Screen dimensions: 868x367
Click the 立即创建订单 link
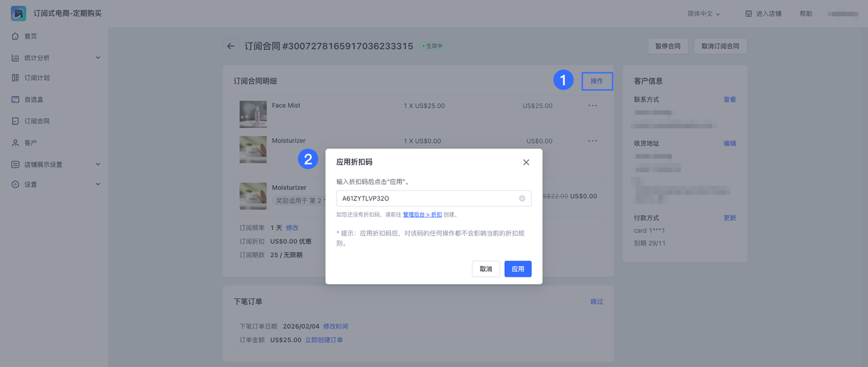click(324, 340)
